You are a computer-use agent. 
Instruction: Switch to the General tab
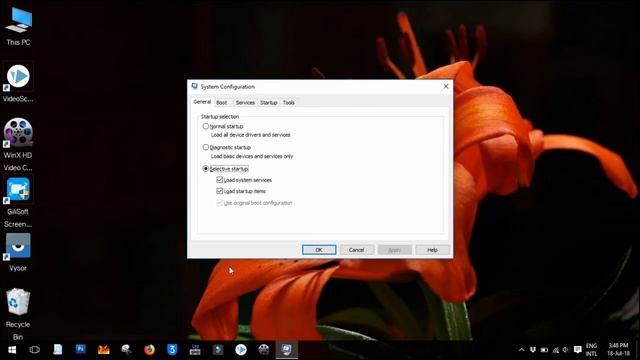(x=202, y=102)
